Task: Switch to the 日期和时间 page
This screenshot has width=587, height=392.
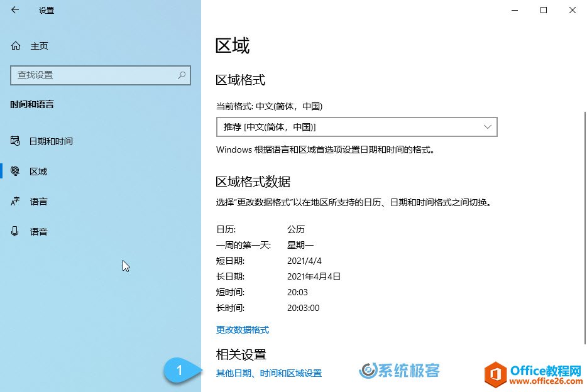Action: pos(51,141)
